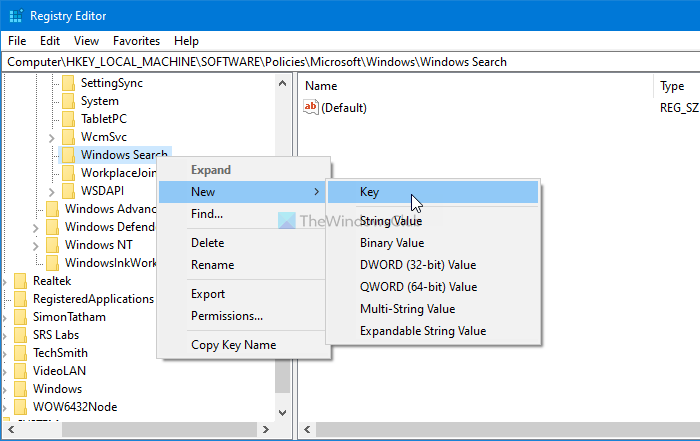The height and width of the screenshot is (441, 700).
Task: Expand the WcmSvc key
Action: click(51, 138)
